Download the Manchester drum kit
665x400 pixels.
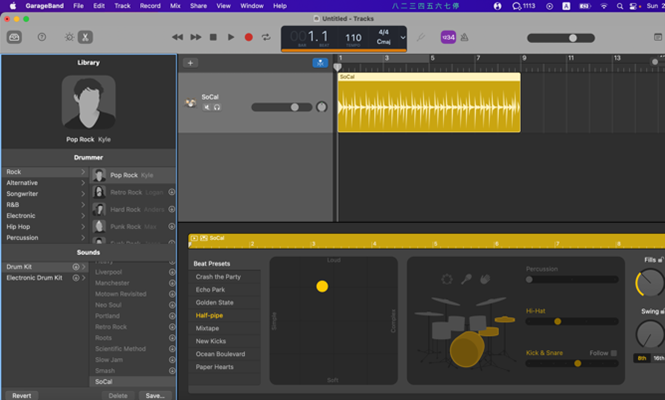(172, 283)
